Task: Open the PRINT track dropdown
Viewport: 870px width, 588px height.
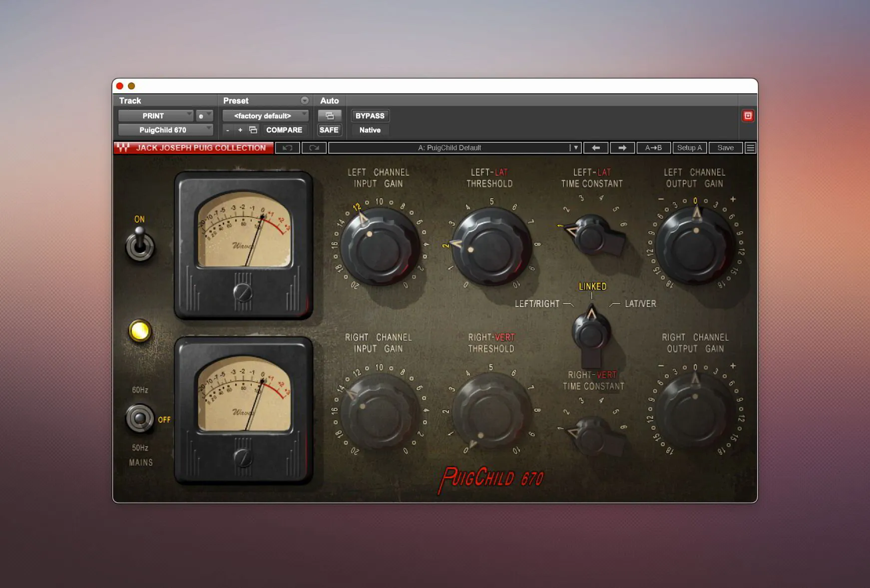Action: coord(156,115)
